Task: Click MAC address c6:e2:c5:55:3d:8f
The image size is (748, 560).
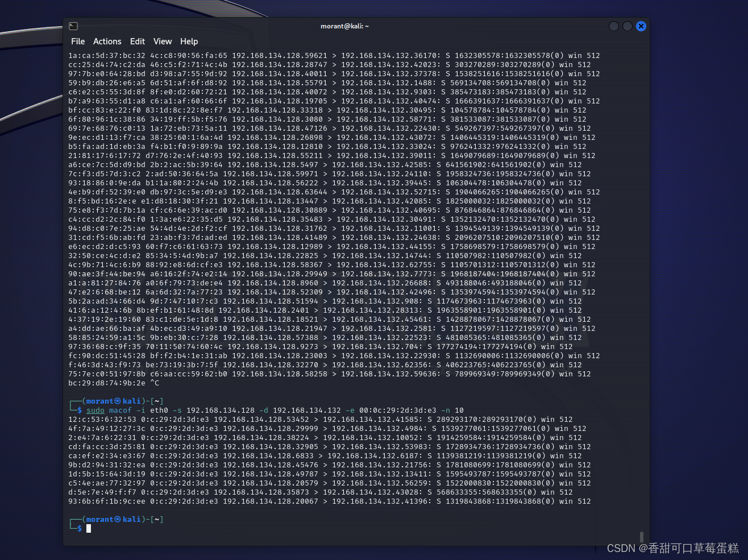Action: pos(107,92)
